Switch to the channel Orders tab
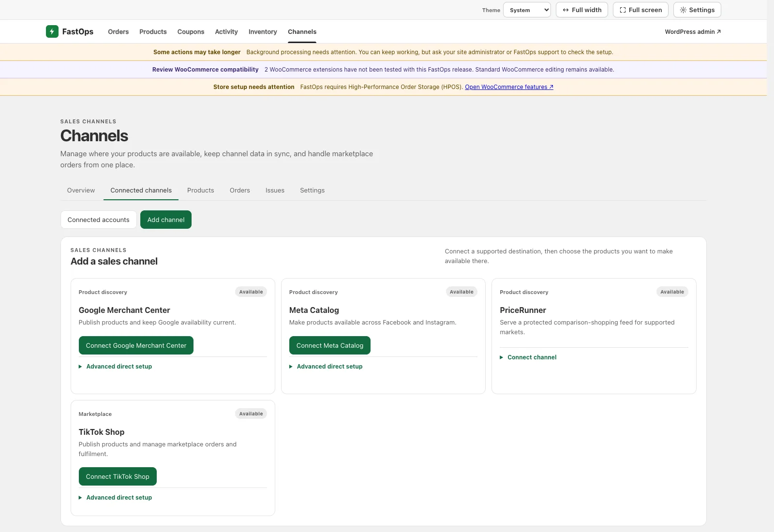 click(x=239, y=191)
